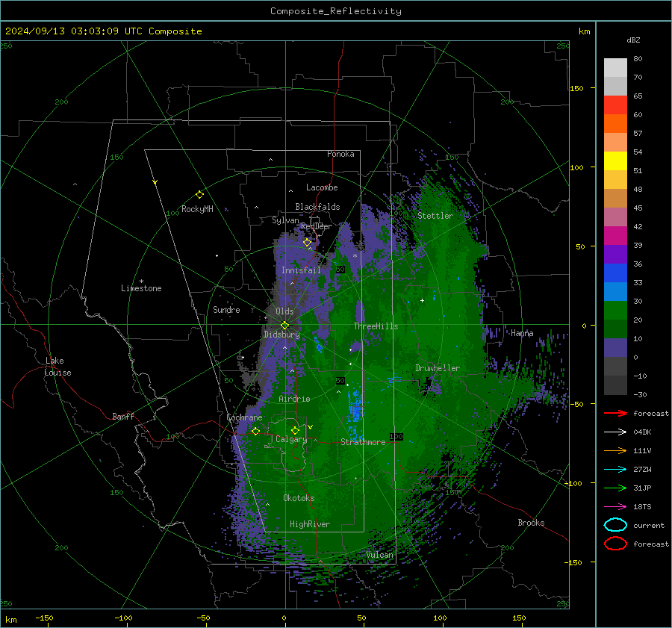Viewport: 672px width, 628px height.
Task: Click the white plus marker west of Hanna
Action: (x=422, y=300)
